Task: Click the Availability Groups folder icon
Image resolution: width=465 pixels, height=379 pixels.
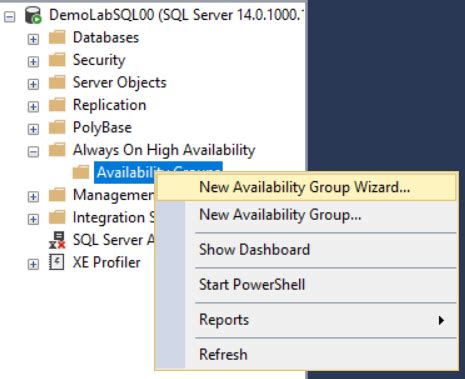Action: point(81,172)
